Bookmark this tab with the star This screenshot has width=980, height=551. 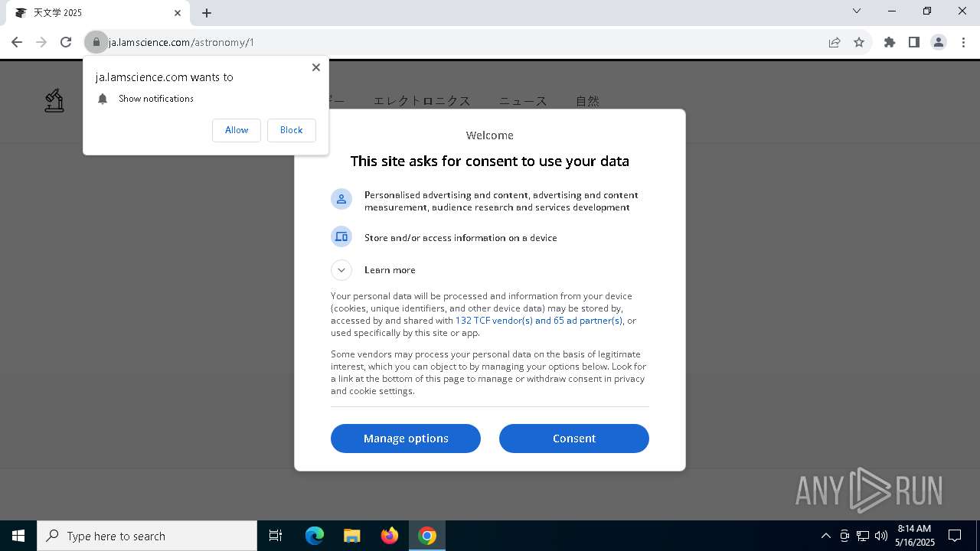[859, 42]
